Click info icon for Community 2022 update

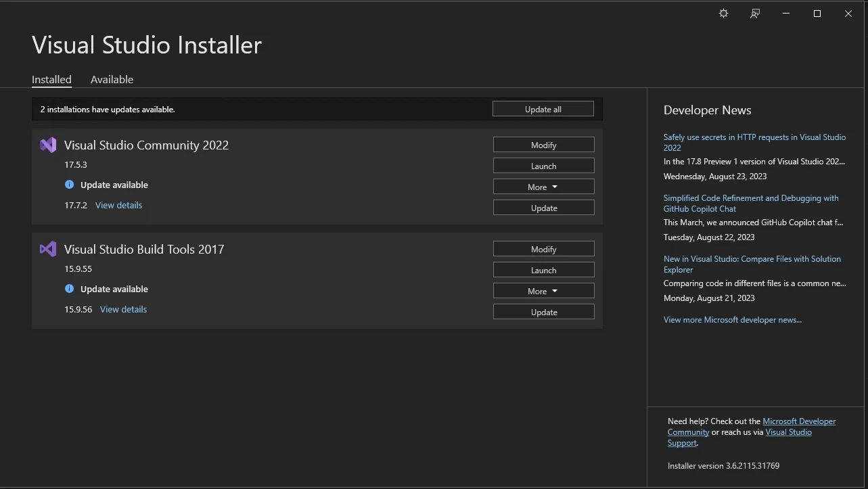click(x=69, y=185)
